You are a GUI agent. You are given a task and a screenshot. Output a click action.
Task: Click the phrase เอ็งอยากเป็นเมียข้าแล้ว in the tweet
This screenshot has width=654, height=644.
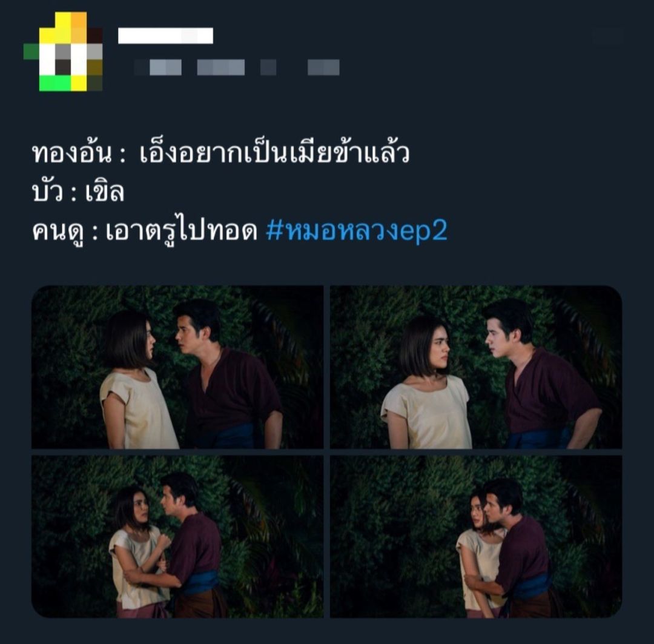tap(274, 153)
